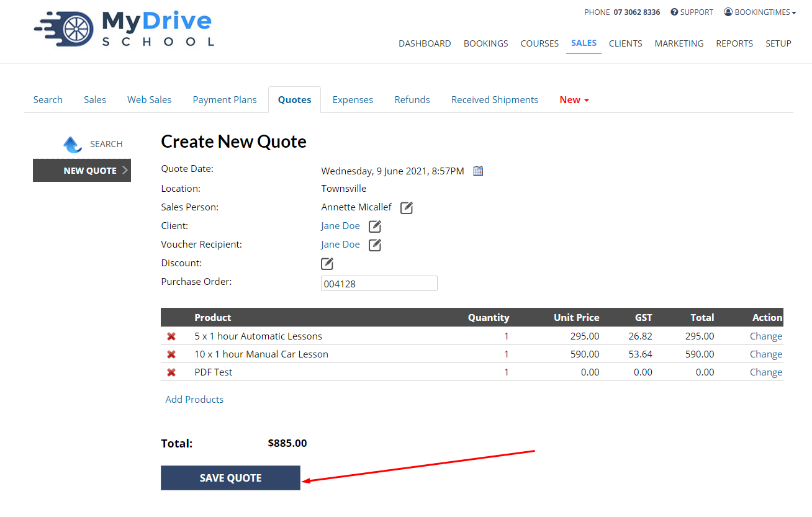Click the GST column header

[x=644, y=318]
